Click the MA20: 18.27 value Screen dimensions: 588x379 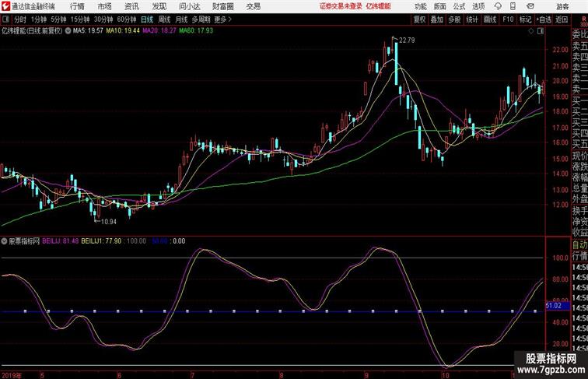[159, 31]
